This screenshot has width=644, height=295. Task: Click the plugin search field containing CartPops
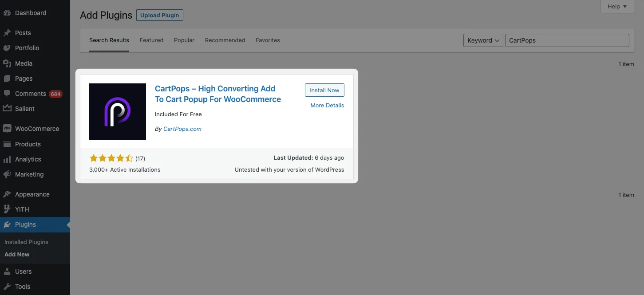click(x=567, y=40)
